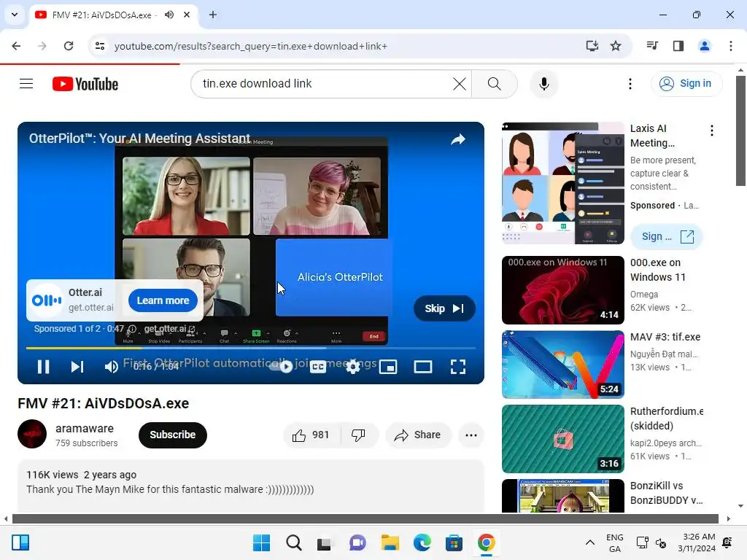Click Learn more on the Otter.ai ad
Screen dimensions: 747x560
click(163, 300)
